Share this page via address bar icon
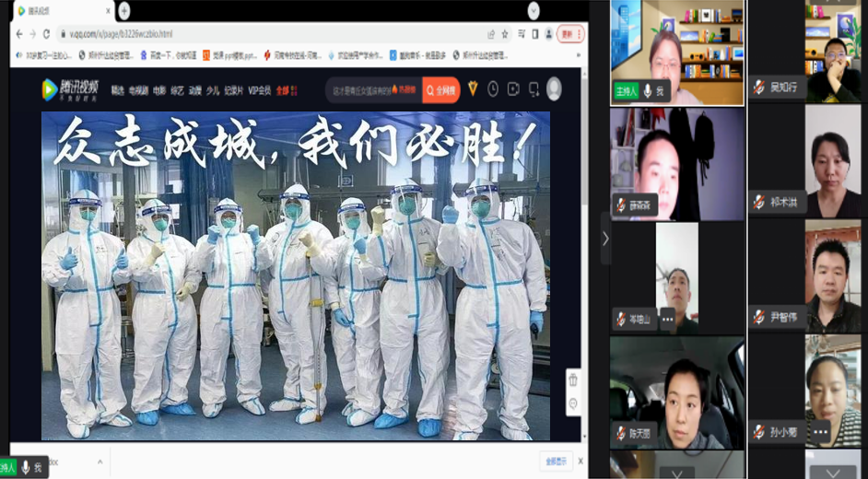 click(491, 34)
